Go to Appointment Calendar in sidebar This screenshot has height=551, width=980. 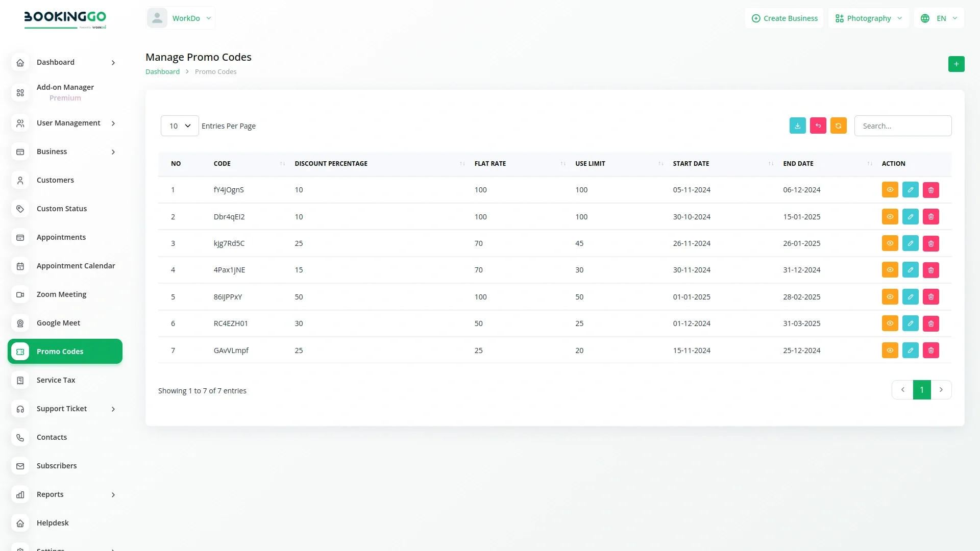point(76,266)
